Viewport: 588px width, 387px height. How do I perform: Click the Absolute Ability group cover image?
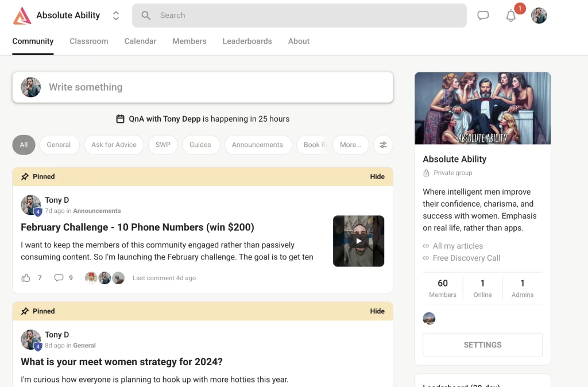[x=482, y=109]
